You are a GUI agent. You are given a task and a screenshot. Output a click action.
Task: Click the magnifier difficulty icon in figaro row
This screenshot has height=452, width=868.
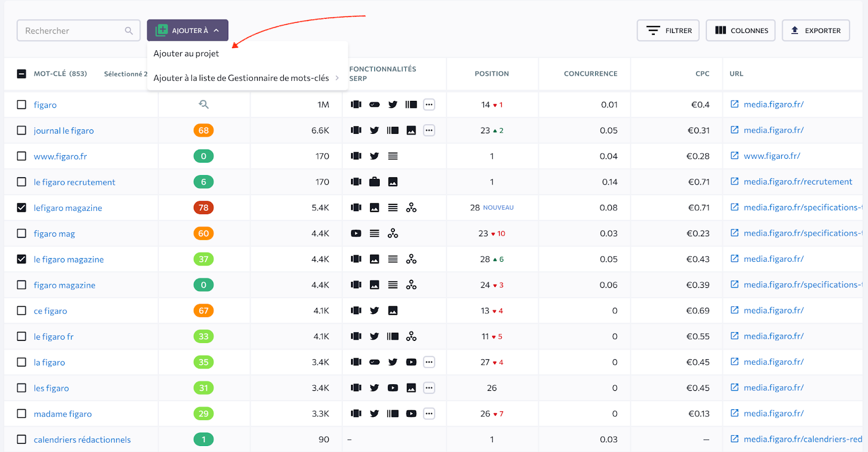pos(204,105)
